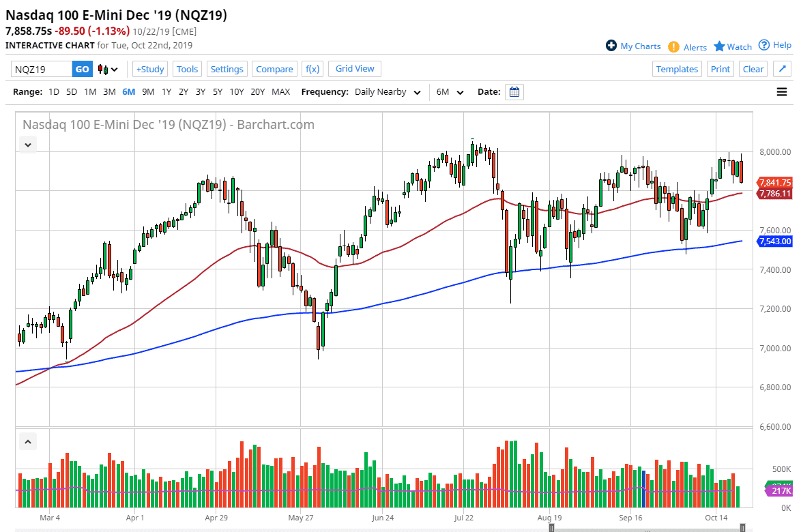Activate the MAX range setting
The image size is (801, 532).
[280, 91]
